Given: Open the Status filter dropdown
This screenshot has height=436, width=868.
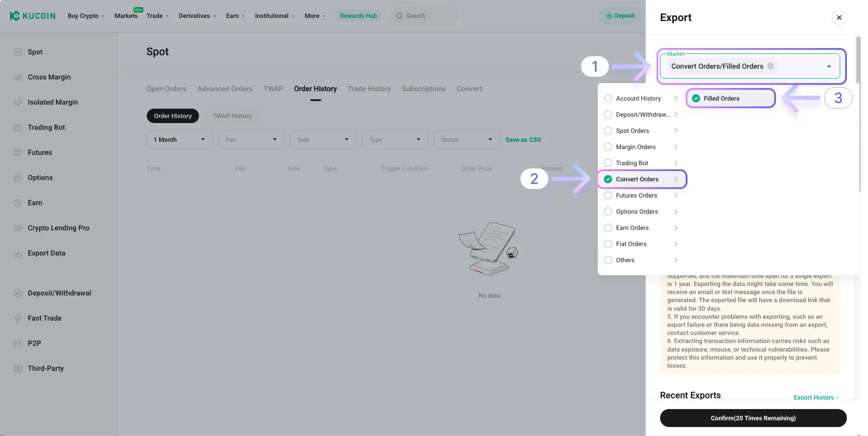Looking at the screenshot, I should pos(467,140).
